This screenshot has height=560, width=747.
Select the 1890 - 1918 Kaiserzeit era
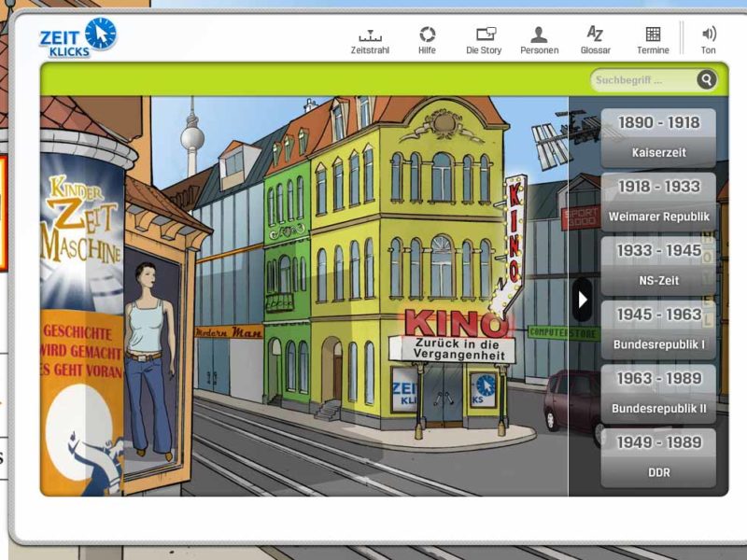point(658,137)
